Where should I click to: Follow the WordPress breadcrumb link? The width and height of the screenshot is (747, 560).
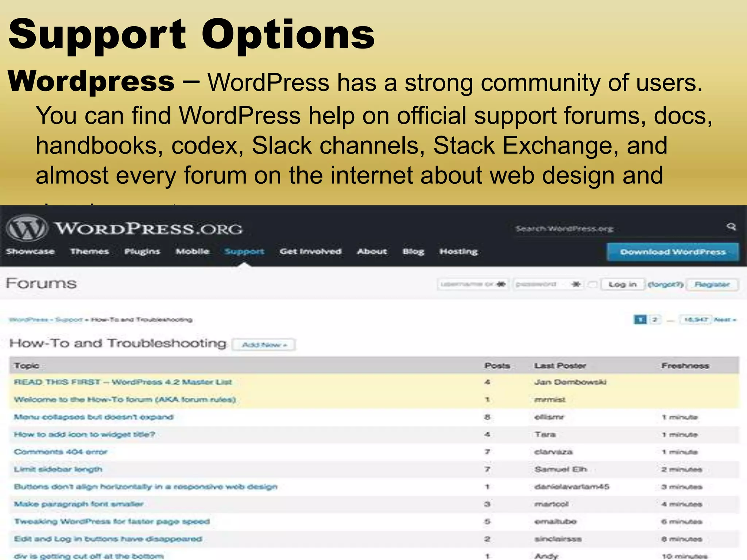[29, 320]
